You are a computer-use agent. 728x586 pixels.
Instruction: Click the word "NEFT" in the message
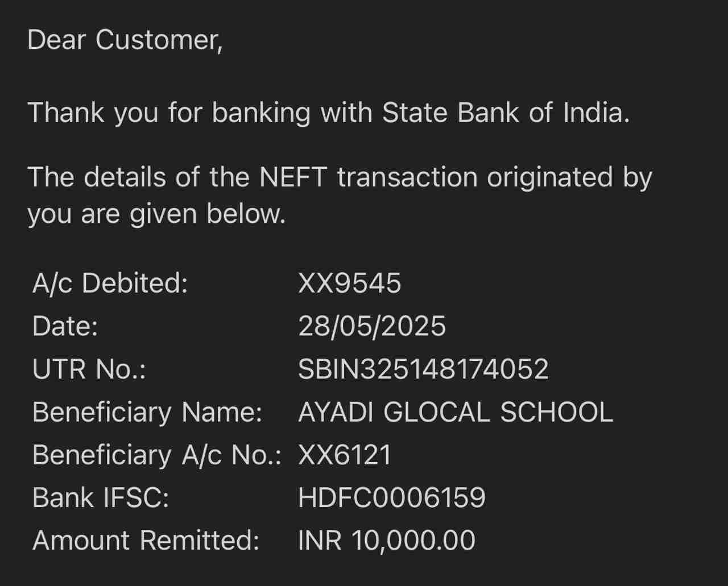point(293,177)
